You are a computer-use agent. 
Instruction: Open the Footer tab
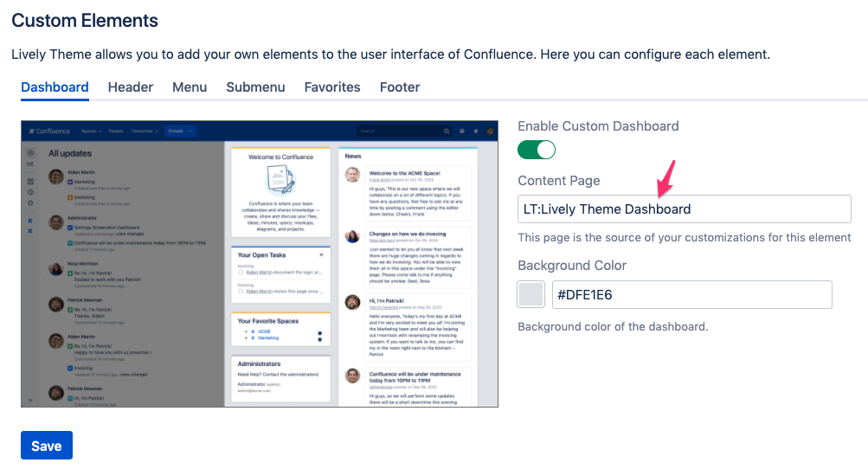(400, 87)
